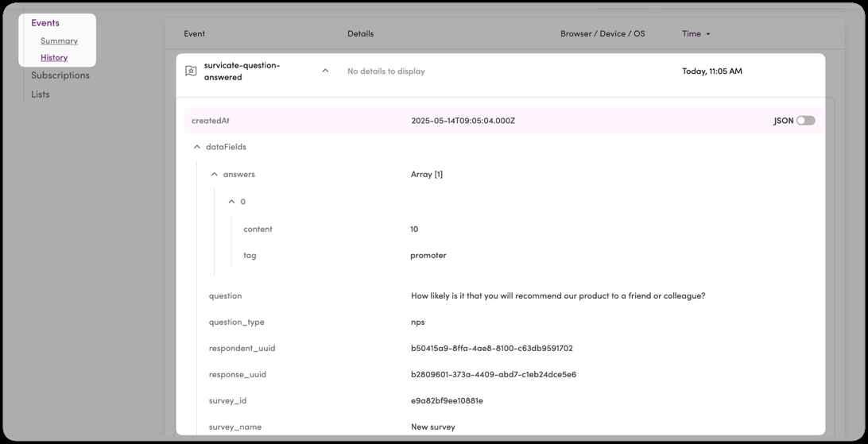Viewport: 868px width, 444px height.
Task: Open the Events Summary page
Action: pyautogui.click(x=59, y=41)
